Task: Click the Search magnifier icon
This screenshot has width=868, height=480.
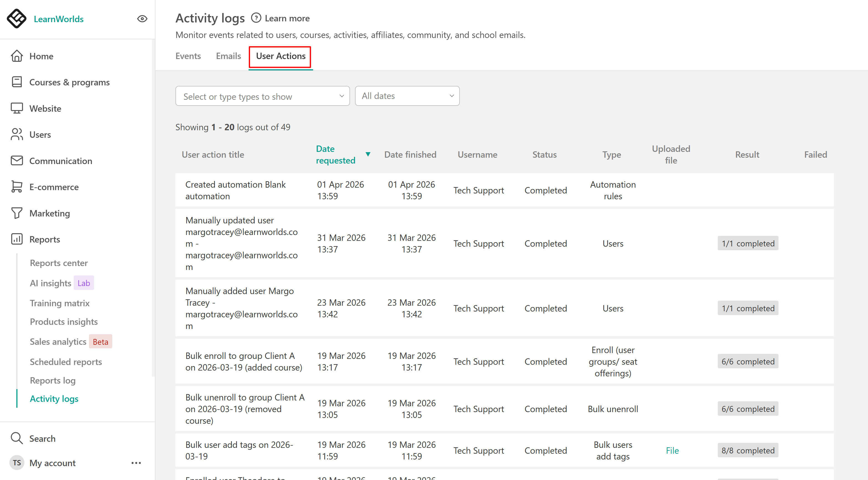Action: (x=17, y=438)
